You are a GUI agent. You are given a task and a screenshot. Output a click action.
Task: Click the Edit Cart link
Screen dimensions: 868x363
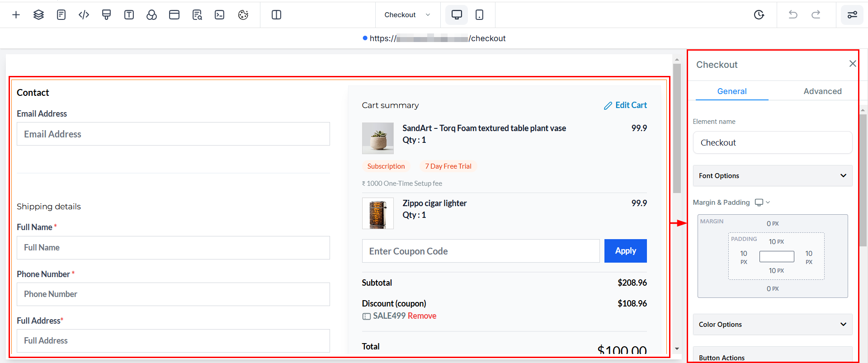[x=626, y=105]
